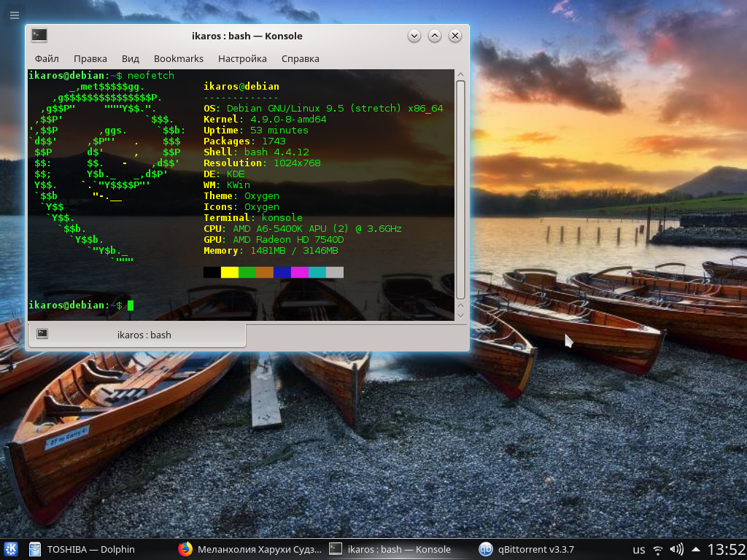
Task: Open the Wi-Fi network tray icon
Action: tap(658, 549)
